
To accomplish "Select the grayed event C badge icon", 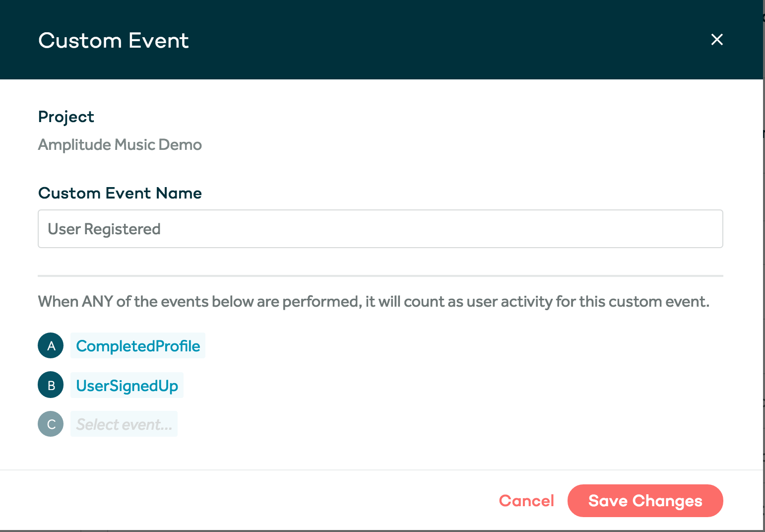I will (51, 424).
